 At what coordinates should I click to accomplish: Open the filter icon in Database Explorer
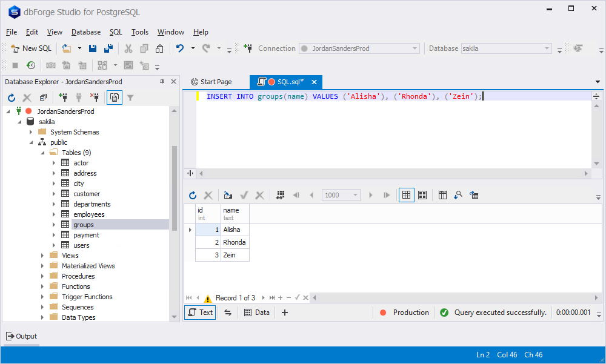coord(130,97)
